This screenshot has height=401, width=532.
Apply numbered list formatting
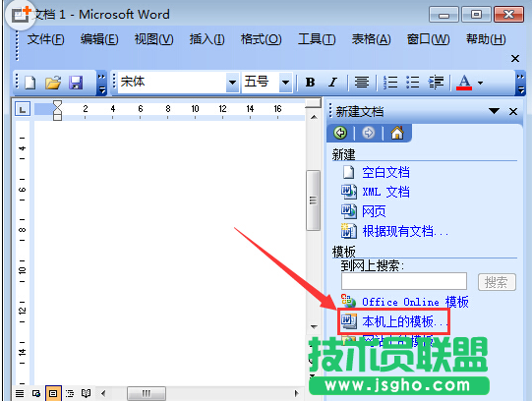pos(390,83)
